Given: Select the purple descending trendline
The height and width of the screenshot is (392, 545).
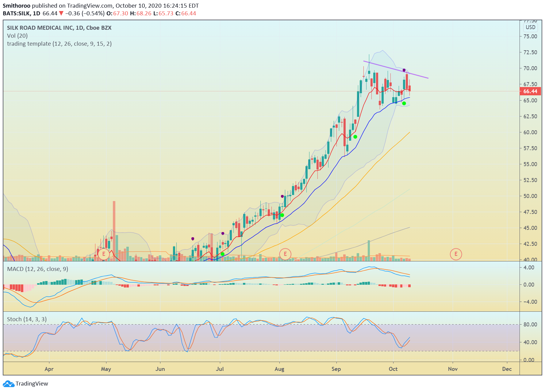Looking at the screenshot, I should pyautogui.click(x=396, y=70).
